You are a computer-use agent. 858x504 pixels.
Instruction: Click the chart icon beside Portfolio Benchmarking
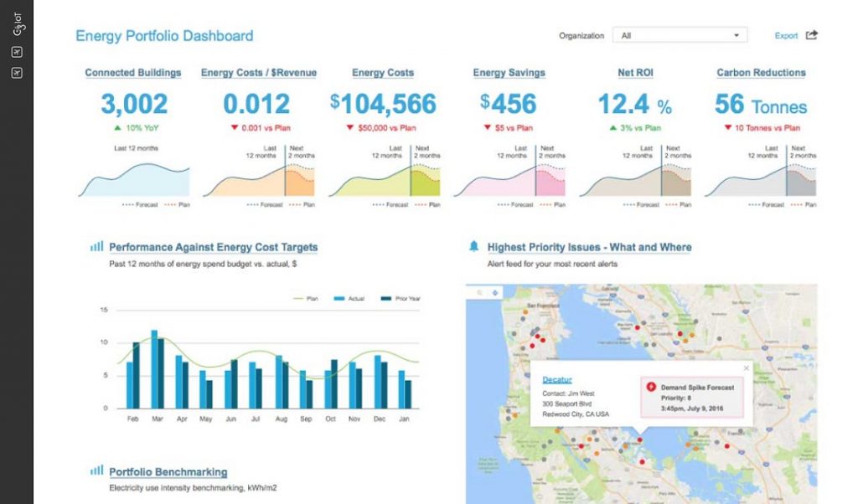[95, 471]
